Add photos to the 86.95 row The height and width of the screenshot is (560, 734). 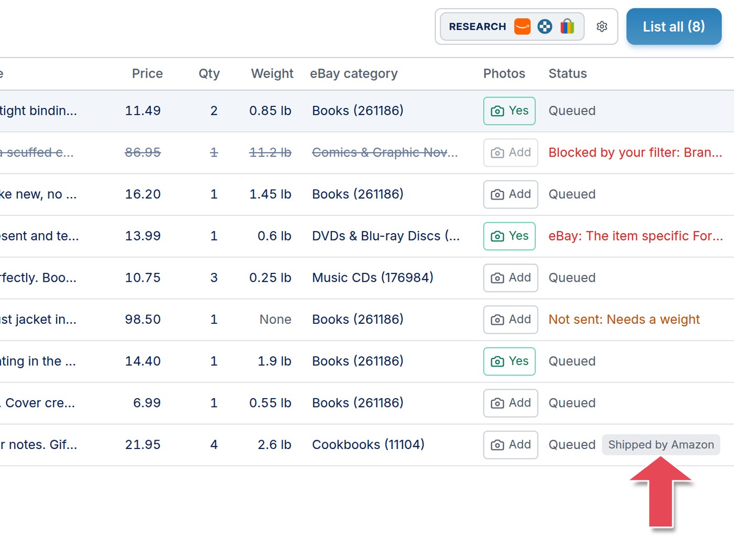click(511, 152)
